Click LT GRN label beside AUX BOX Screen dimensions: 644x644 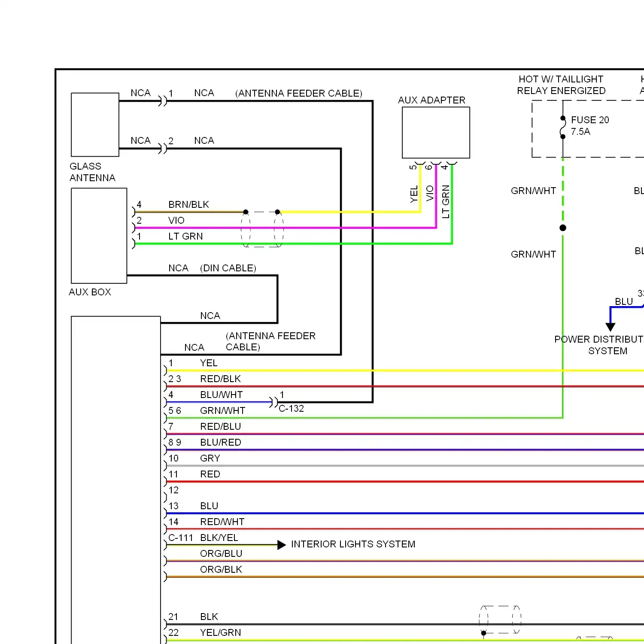tap(185, 236)
